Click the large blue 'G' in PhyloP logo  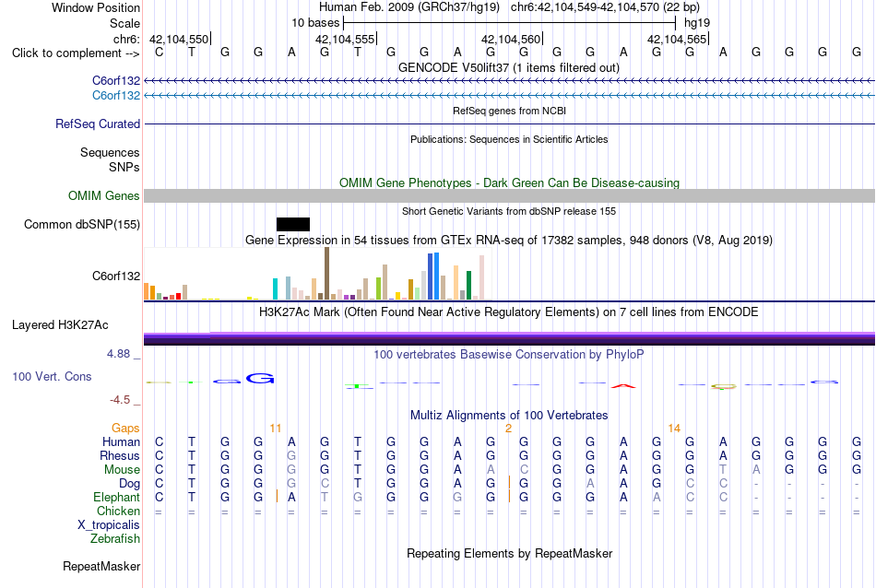click(260, 379)
